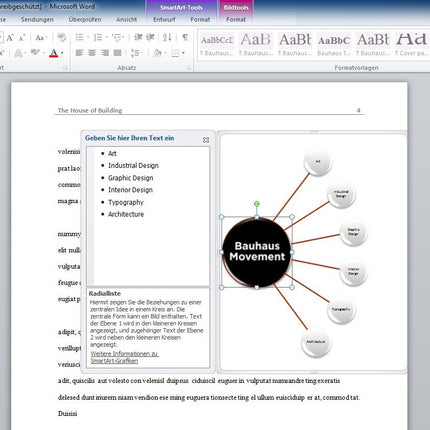Open the borders dropdown arrow
This screenshot has height=430, width=430.
pos(183,53)
